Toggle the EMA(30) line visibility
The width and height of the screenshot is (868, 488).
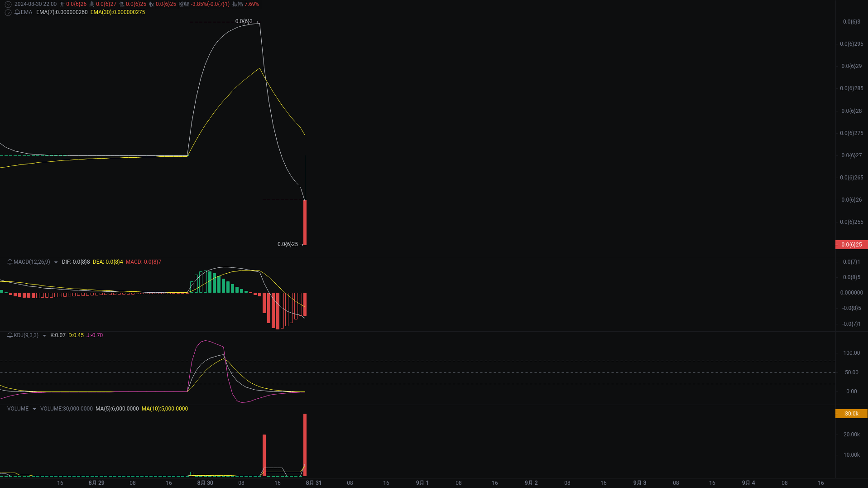(x=117, y=12)
